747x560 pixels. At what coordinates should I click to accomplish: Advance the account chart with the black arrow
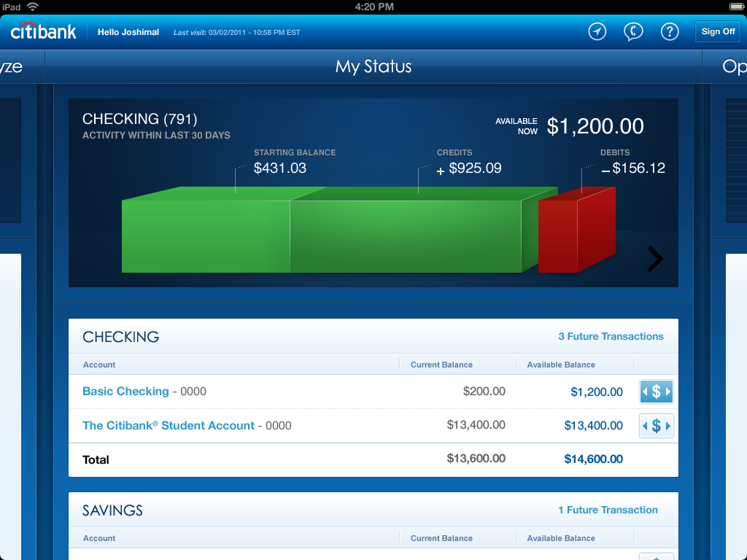click(x=654, y=259)
